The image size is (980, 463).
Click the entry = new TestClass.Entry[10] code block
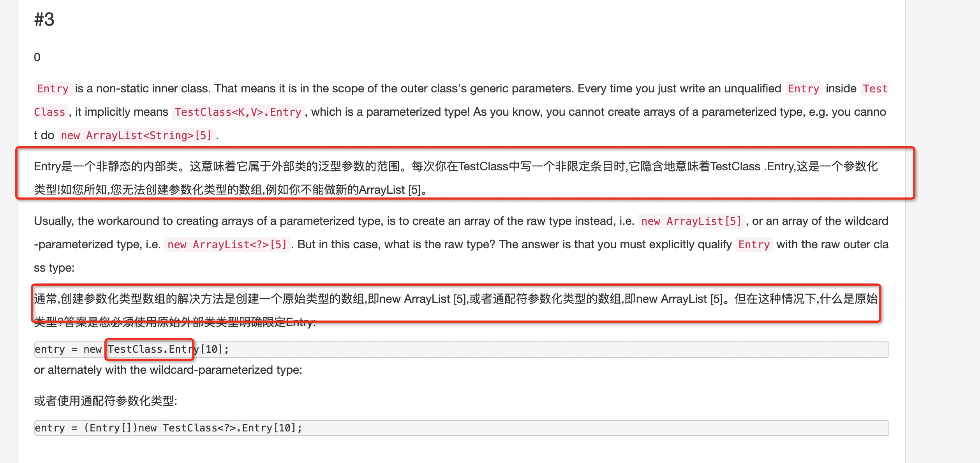pyautogui.click(x=461, y=349)
